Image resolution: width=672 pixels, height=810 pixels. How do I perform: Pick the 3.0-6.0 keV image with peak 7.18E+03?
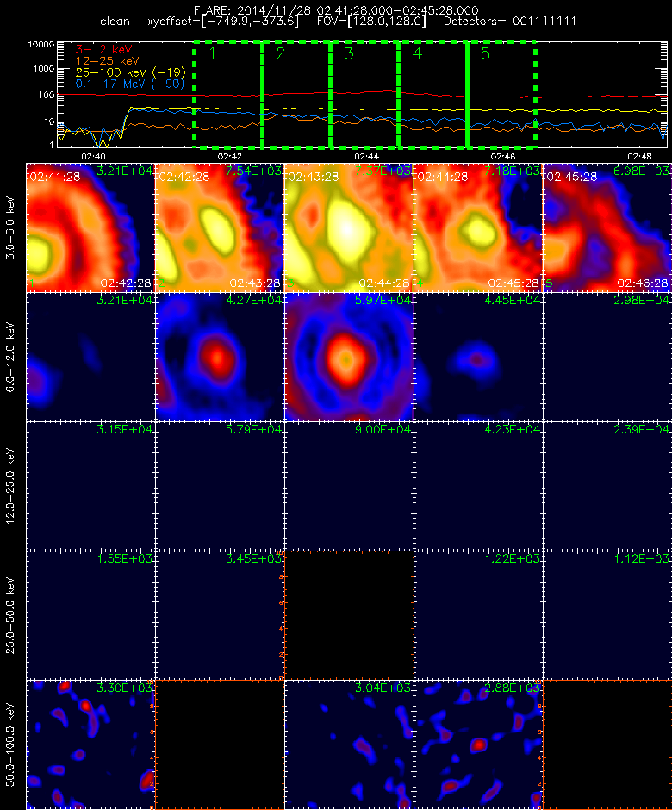click(x=478, y=227)
